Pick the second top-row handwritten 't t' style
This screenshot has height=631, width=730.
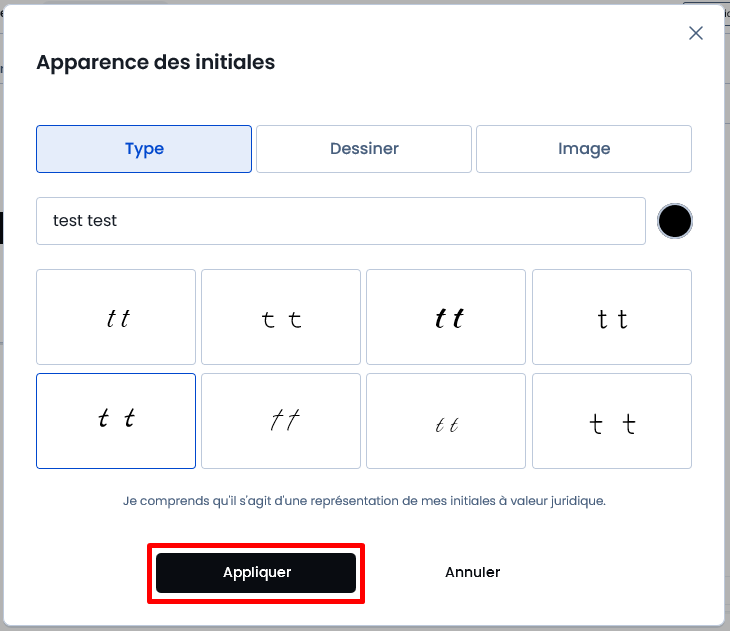point(281,317)
